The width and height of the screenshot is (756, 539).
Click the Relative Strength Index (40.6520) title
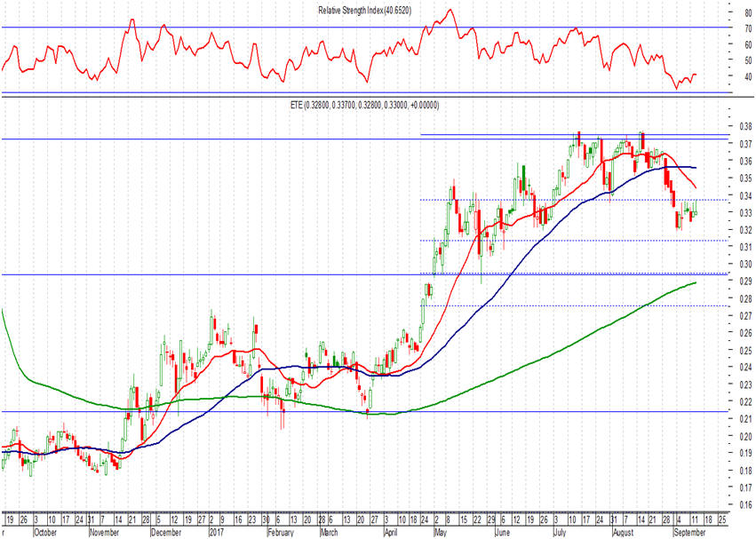pos(364,10)
